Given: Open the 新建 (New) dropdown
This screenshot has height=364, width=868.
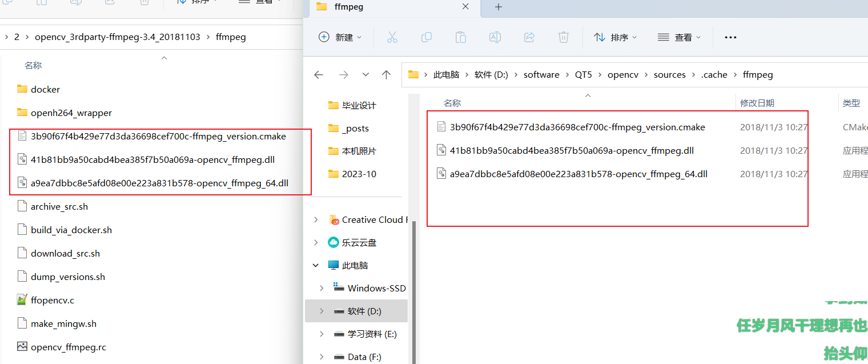Looking at the screenshot, I should (340, 37).
